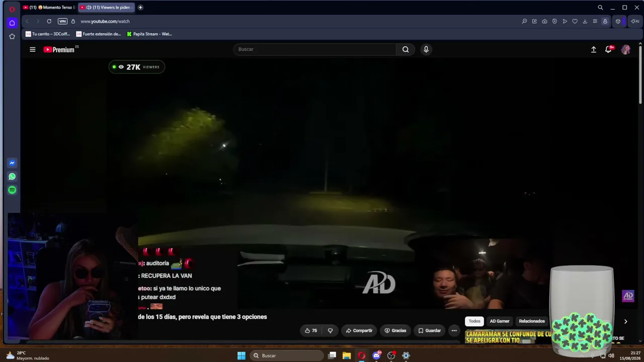
Task: Select the 'Todos' filter chip
Action: point(474,321)
